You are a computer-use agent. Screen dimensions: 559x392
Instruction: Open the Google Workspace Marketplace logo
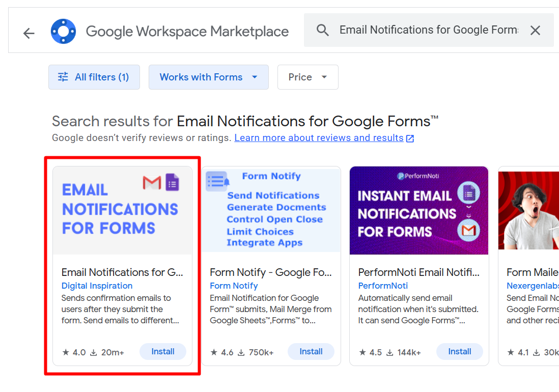(x=63, y=32)
